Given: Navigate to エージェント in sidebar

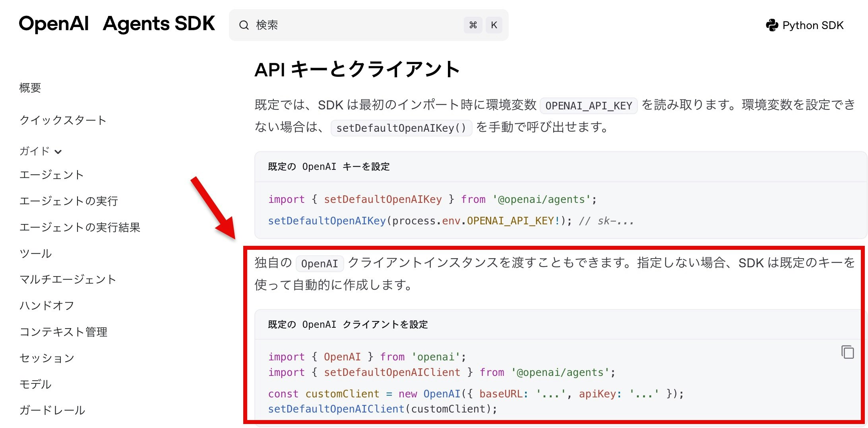Looking at the screenshot, I should pyautogui.click(x=52, y=175).
